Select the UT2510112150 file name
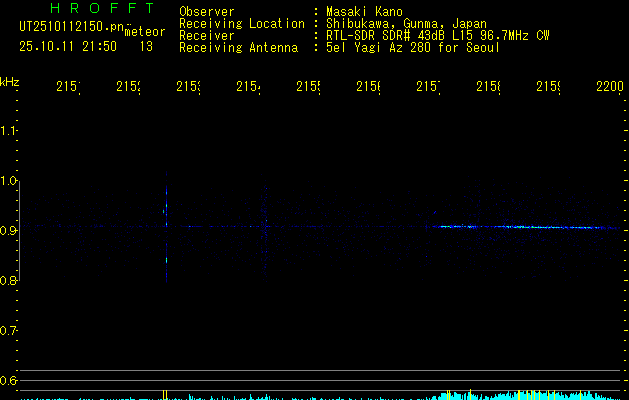629x400 pixels. (x=72, y=27)
